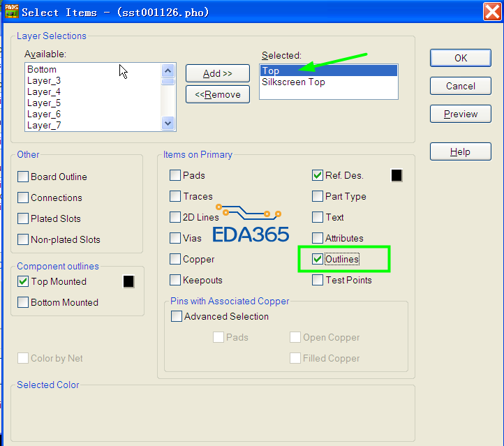Click the Help button

tap(460, 151)
